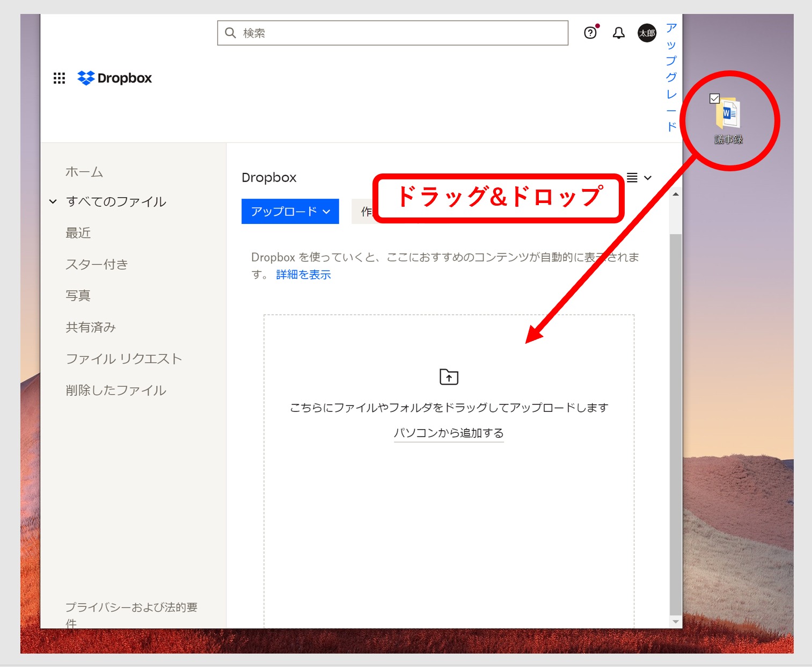The width and height of the screenshot is (812, 667).
Task: Click the 詳細を表示 link
Action: (302, 274)
